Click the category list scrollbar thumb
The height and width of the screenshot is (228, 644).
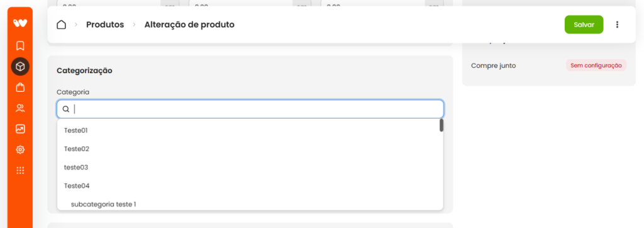click(441, 125)
